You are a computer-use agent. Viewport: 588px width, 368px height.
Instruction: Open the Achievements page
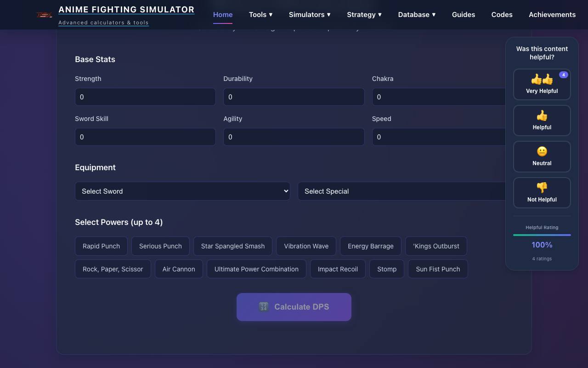[552, 15]
